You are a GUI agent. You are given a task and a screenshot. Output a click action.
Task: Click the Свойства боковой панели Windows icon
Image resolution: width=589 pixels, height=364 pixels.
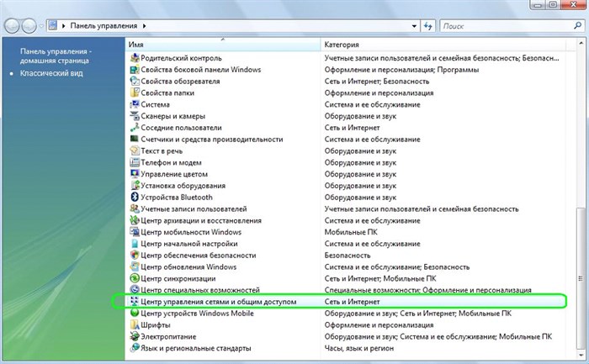(x=135, y=70)
